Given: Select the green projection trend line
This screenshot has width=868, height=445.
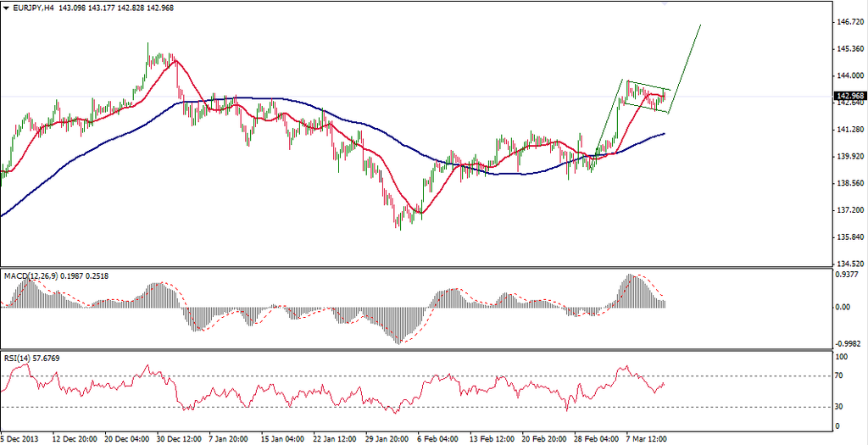Looking at the screenshot, I should click(687, 64).
